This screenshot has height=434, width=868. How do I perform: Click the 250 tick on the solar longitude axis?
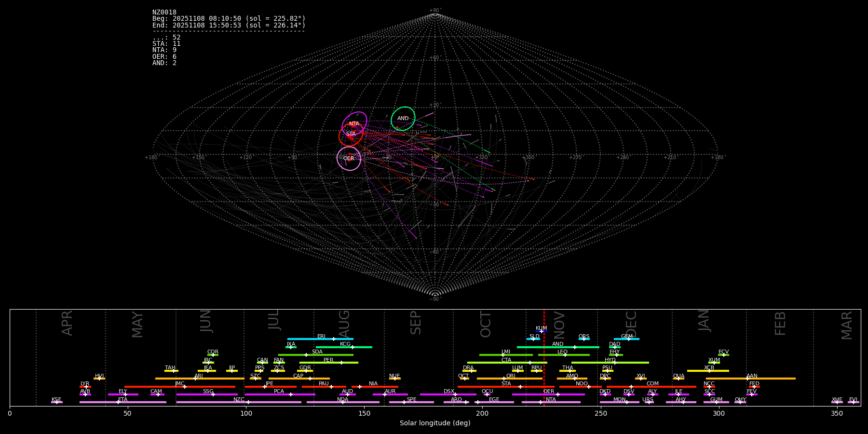[x=600, y=413]
